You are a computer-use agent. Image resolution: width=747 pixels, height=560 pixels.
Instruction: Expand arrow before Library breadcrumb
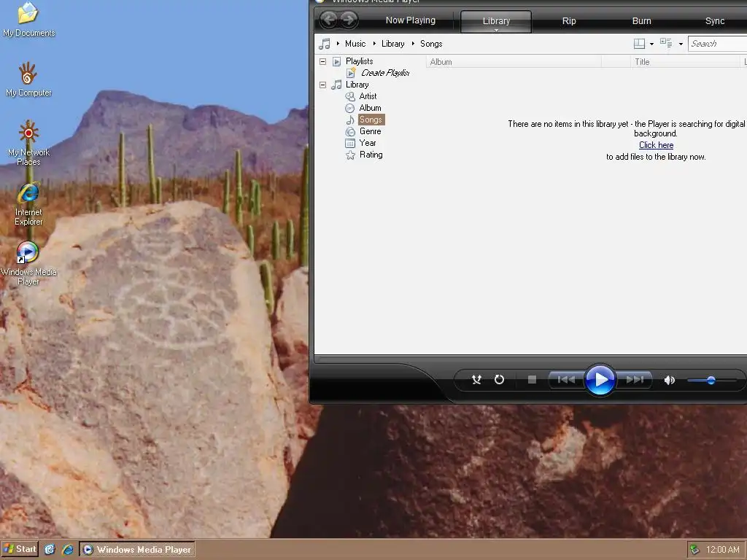click(x=374, y=44)
